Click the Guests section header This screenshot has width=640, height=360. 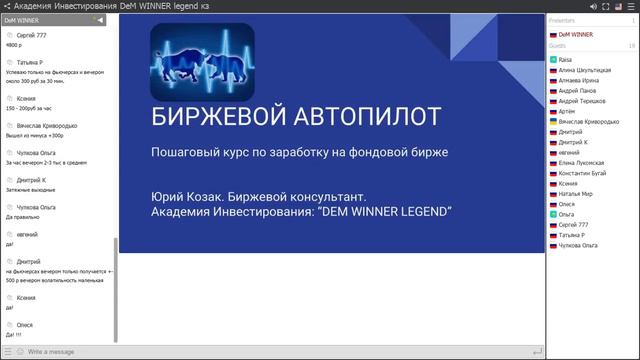pyautogui.click(x=592, y=46)
